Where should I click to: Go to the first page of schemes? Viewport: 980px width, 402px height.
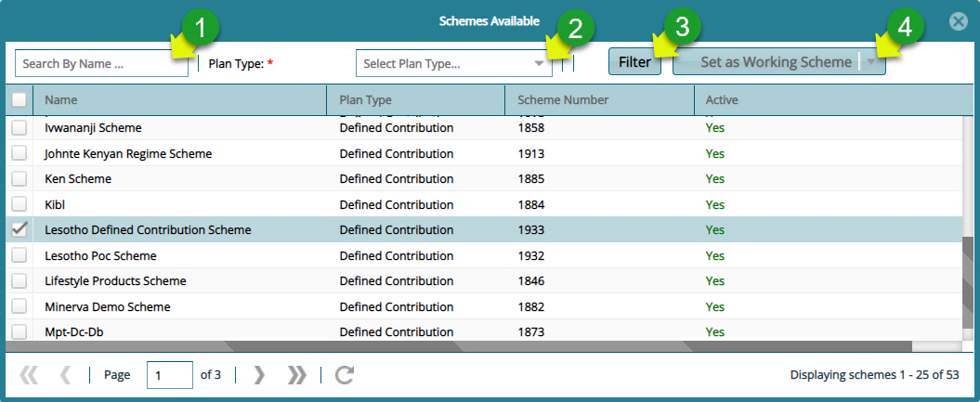click(x=29, y=374)
